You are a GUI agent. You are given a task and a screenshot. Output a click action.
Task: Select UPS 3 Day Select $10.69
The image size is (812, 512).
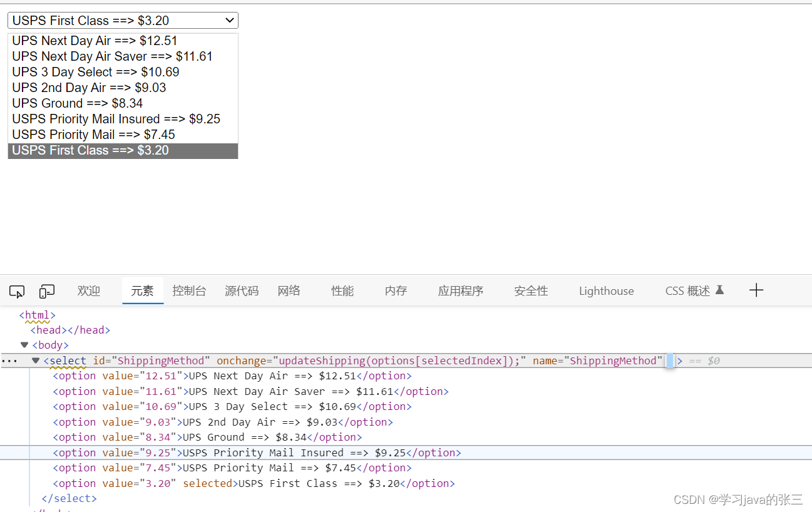click(x=123, y=72)
